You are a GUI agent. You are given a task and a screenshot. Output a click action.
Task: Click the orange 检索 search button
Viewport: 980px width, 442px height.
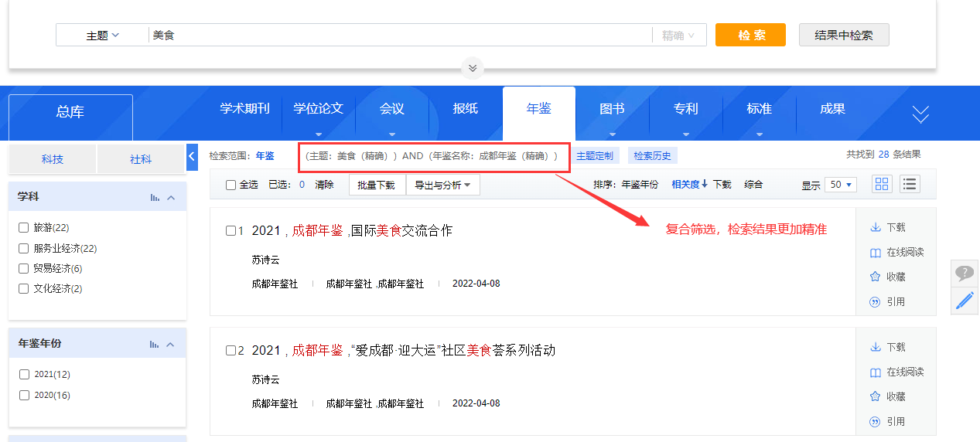(x=750, y=35)
